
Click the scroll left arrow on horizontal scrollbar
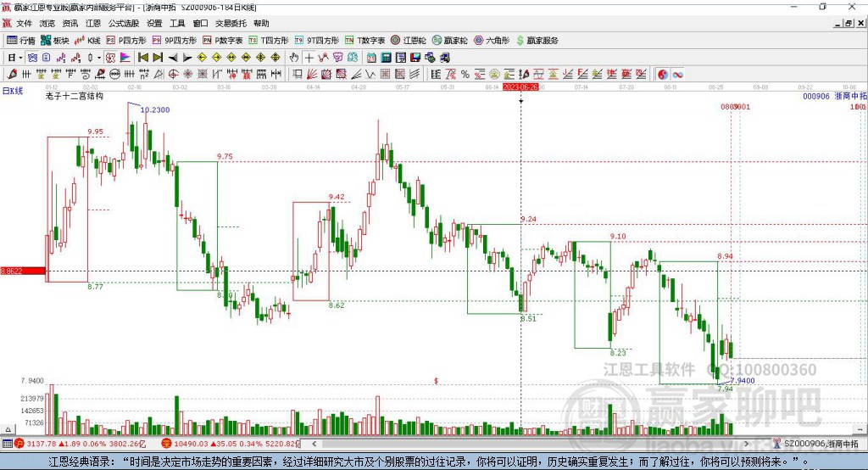(314, 444)
